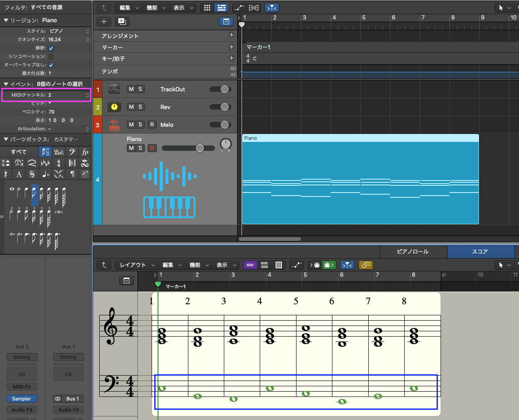Open the MIDIチャンネル value dropdown
519x420 pixels.
click(x=87, y=95)
